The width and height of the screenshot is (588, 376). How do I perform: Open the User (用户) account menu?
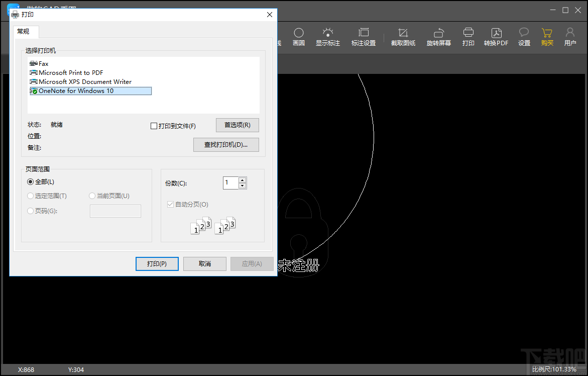570,37
